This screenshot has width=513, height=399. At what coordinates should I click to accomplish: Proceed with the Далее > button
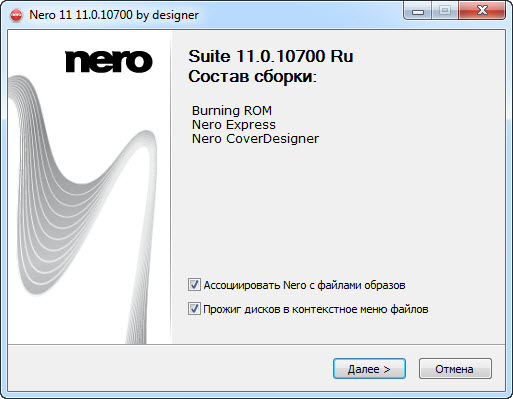[369, 369]
